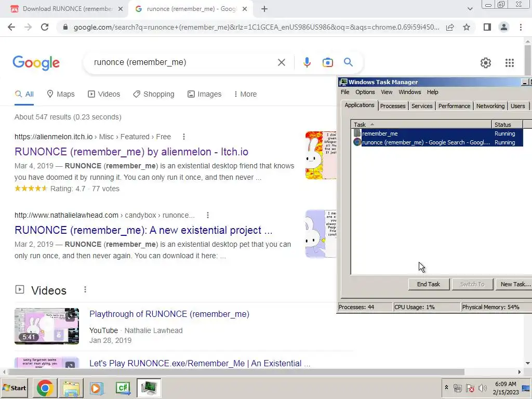Image resolution: width=532 pixels, height=399 pixels.
Task: Open Windows Media Player on taskbar
Action: (x=97, y=388)
